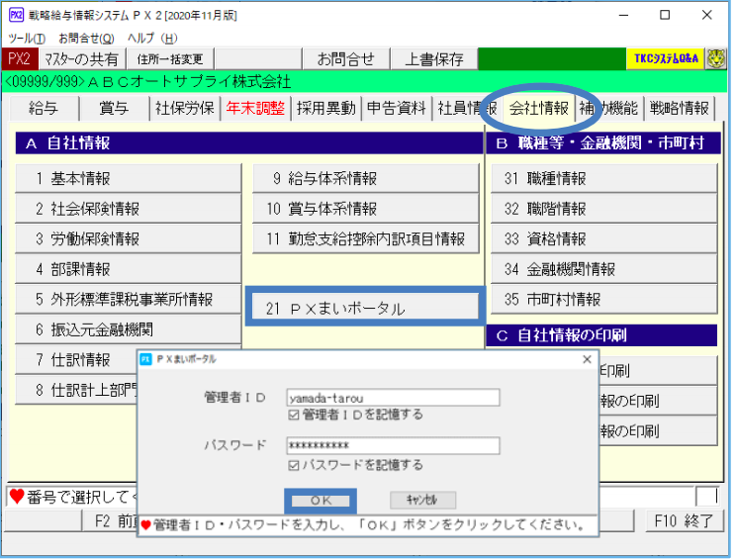Viewport: 737px width, 560px height.
Task: Click the パスワード input field
Action: (x=394, y=446)
